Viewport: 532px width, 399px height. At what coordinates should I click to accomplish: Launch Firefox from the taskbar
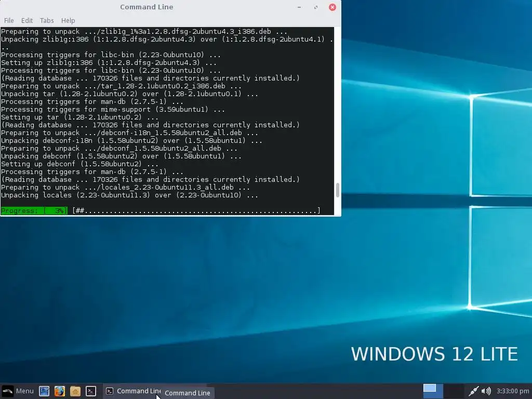tap(60, 391)
